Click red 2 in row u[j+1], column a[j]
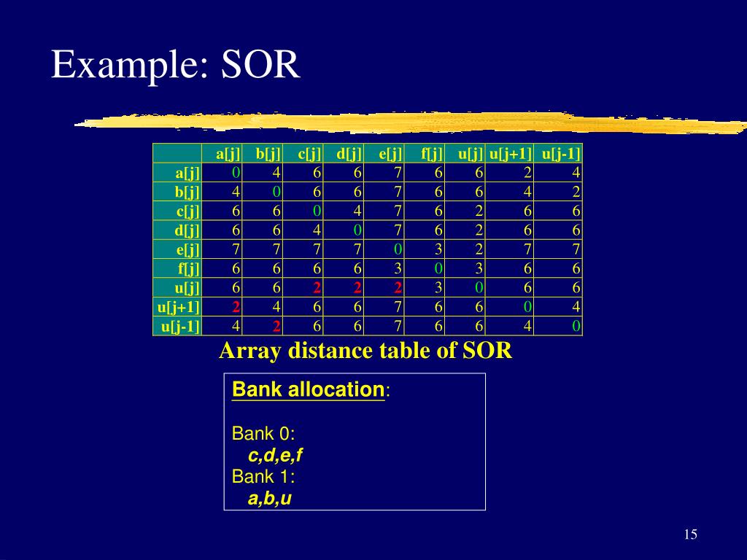This screenshot has width=747, height=560. pyautogui.click(x=236, y=307)
